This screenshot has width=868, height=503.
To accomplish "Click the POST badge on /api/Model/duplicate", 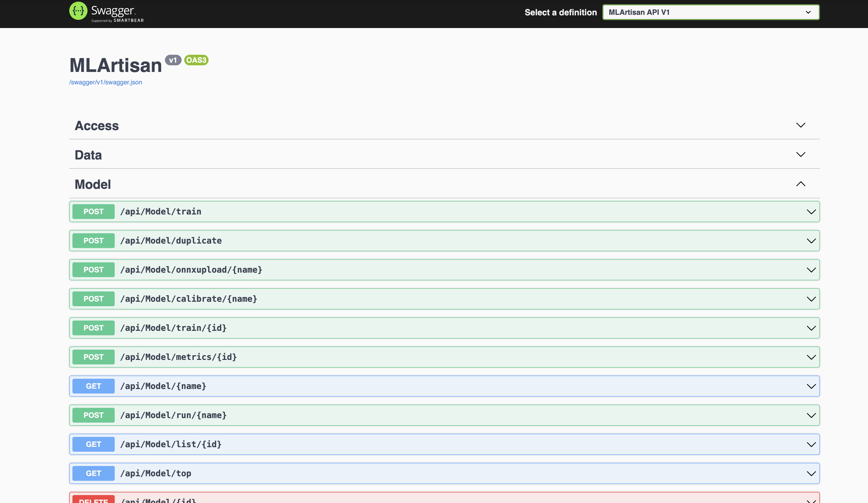I will [x=93, y=240].
